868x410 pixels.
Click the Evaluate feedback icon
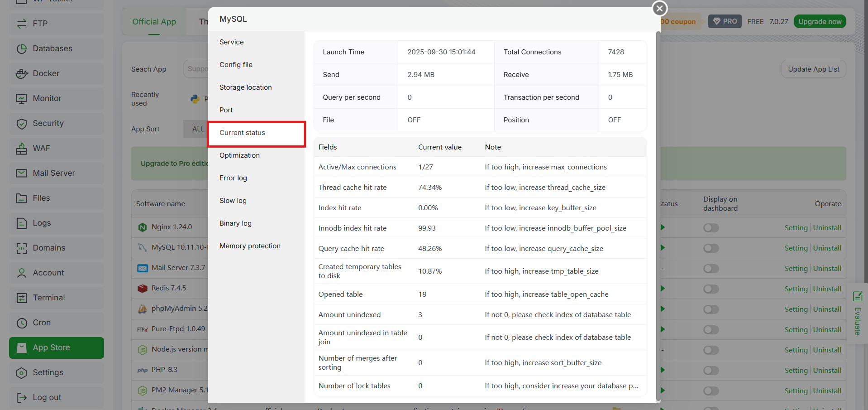pyautogui.click(x=857, y=296)
